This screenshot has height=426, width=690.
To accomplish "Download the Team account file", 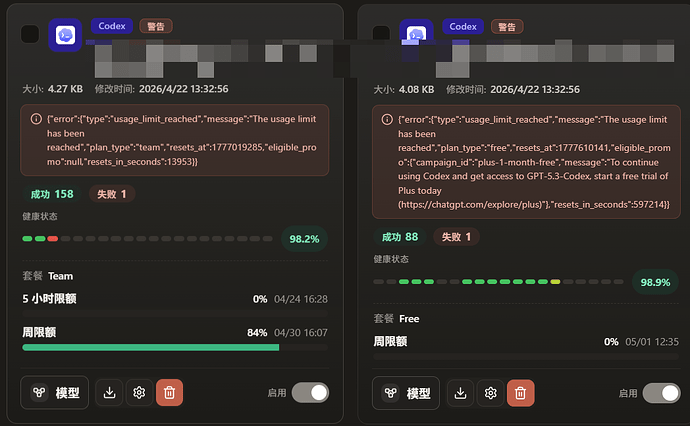I will coord(109,392).
